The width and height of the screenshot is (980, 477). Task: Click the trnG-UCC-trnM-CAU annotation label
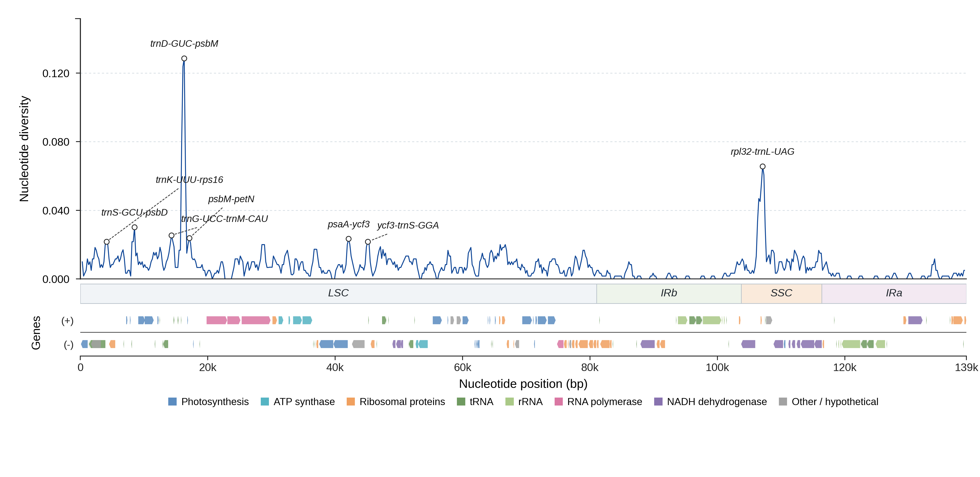click(224, 219)
